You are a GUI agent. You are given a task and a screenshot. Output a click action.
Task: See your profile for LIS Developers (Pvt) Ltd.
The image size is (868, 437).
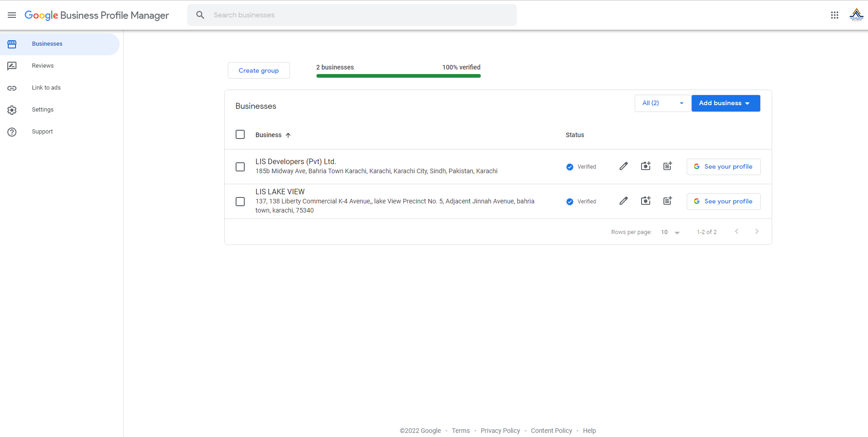pyautogui.click(x=723, y=167)
